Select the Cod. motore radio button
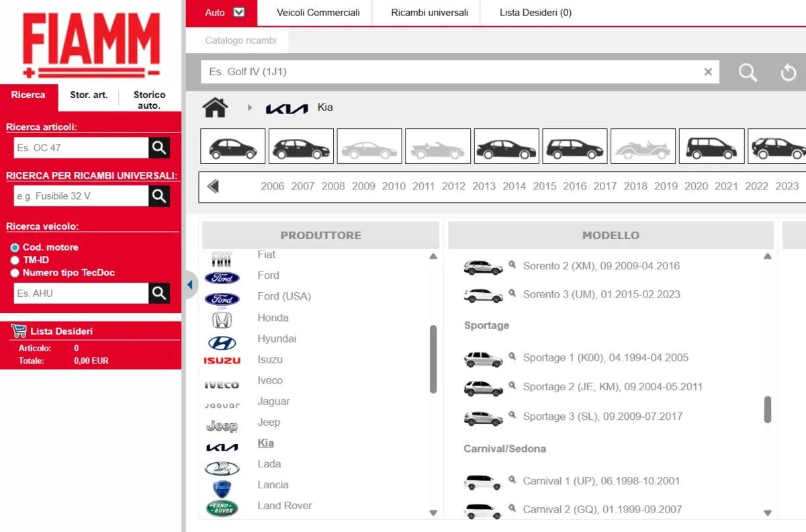Screen dimensions: 806x532 [x=15, y=247]
